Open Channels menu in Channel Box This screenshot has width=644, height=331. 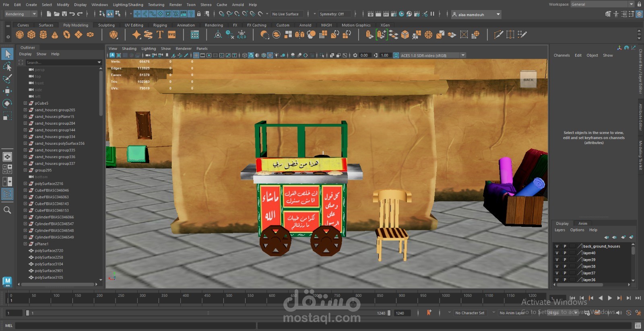click(561, 56)
